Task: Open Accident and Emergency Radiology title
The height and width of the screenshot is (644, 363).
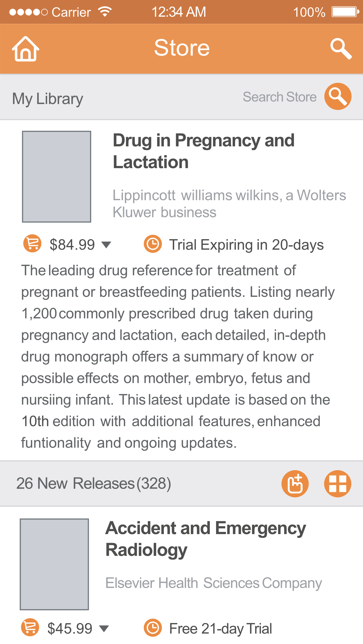Action: pyautogui.click(x=206, y=539)
